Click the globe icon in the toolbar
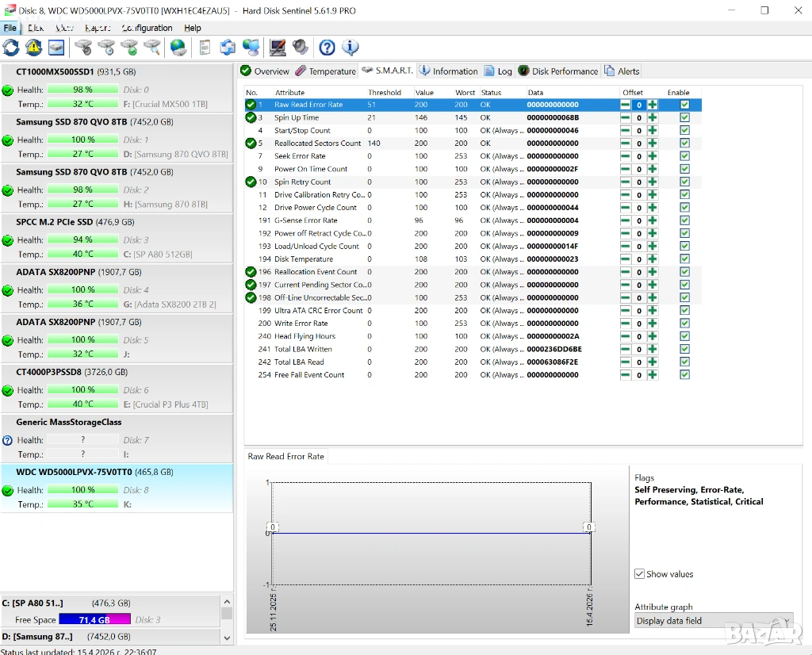812x655 pixels. tap(179, 48)
